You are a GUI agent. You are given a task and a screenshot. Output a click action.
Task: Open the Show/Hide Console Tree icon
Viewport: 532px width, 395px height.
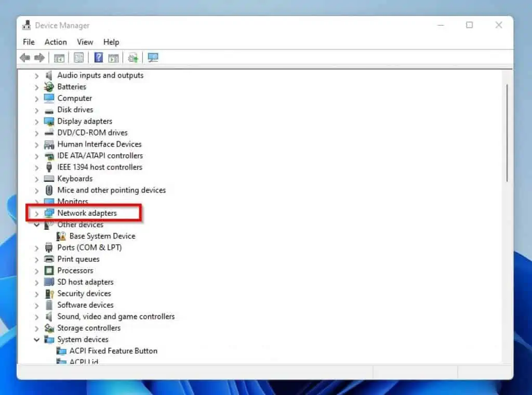point(59,57)
